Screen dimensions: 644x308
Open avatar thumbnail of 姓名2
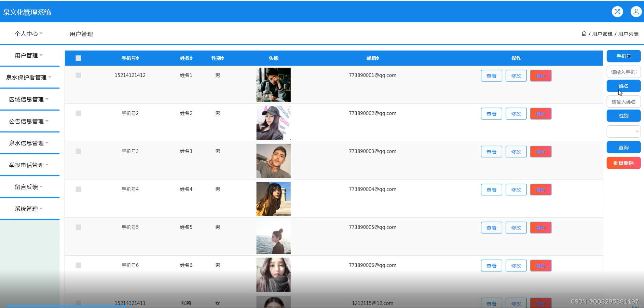tap(273, 123)
